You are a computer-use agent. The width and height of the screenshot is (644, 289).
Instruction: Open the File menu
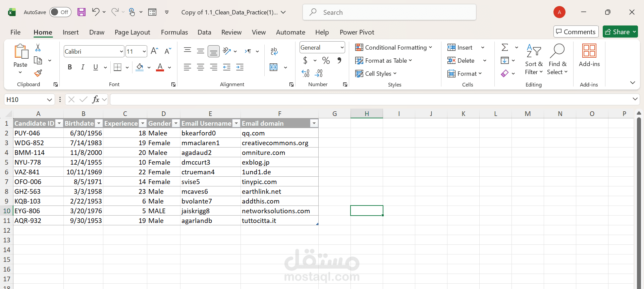pos(15,32)
